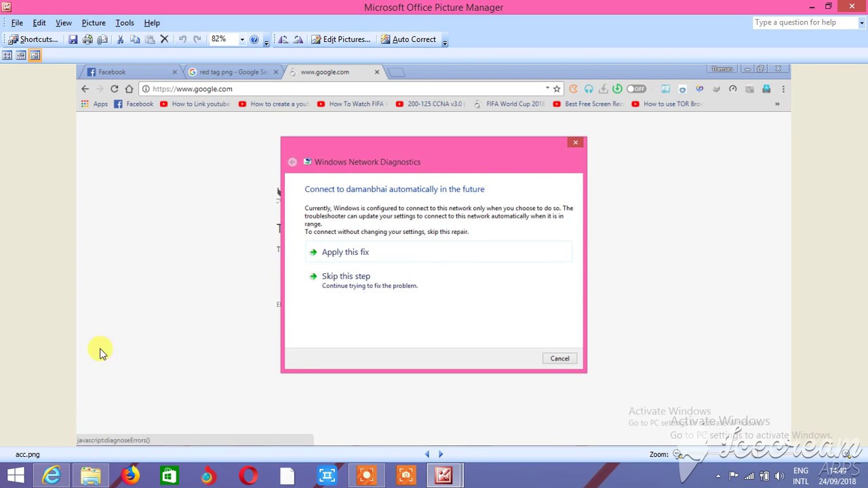Viewport: 868px width, 488px height.
Task: Delete the picture with the X icon
Action: (x=164, y=39)
